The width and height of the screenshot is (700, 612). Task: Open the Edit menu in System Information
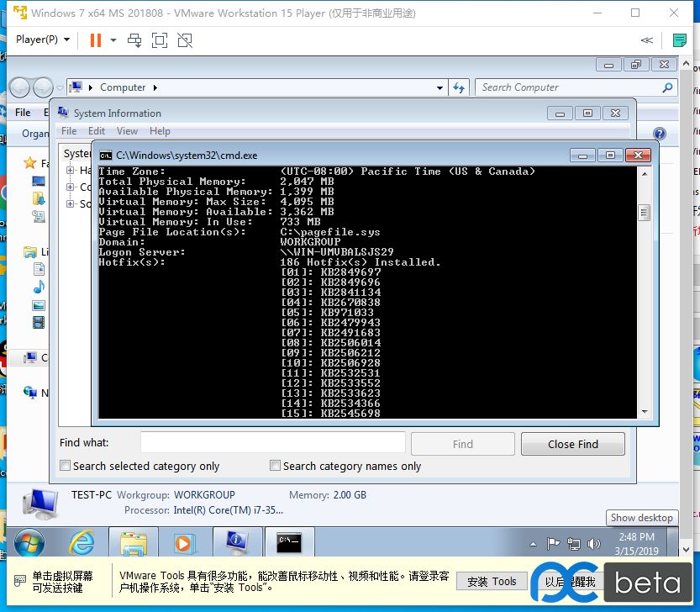pos(96,131)
